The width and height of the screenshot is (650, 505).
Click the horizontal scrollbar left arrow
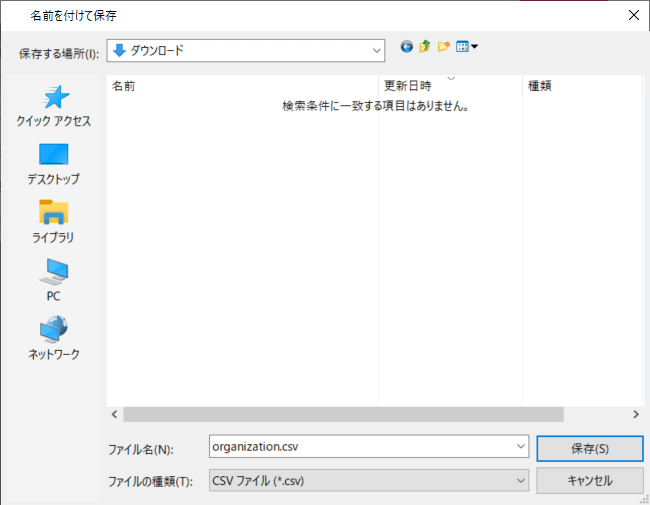(115, 414)
